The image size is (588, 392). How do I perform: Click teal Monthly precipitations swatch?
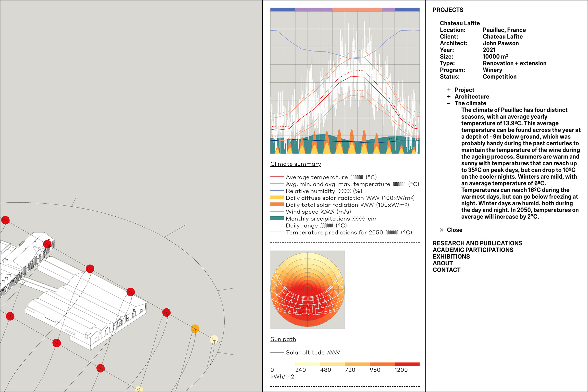277,218
